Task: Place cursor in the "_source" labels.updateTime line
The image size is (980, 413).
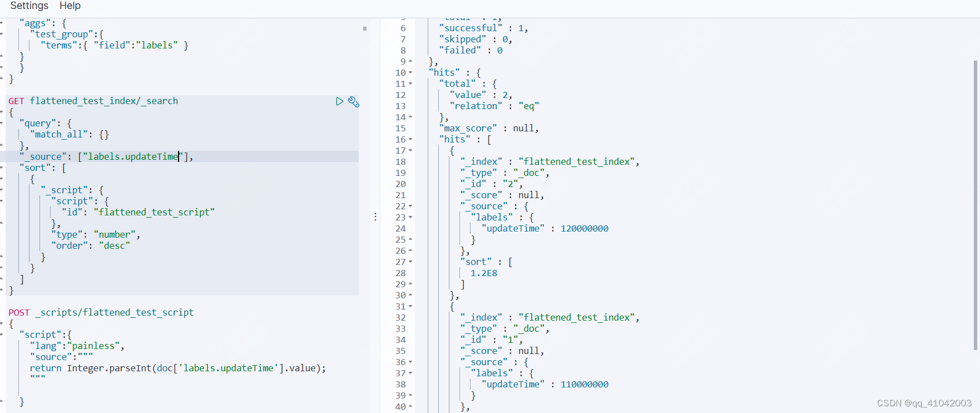Action: 106,156
